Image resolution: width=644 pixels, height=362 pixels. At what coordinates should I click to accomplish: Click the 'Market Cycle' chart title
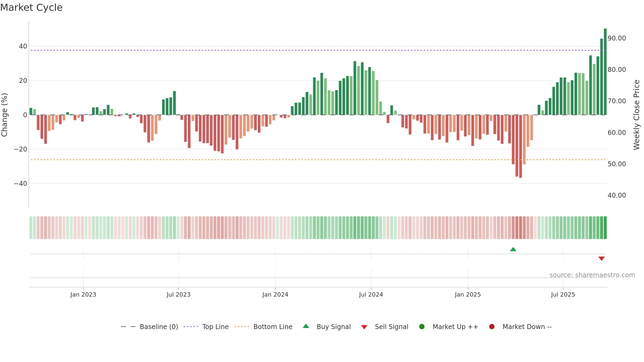pyautogui.click(x=31, y=8)
